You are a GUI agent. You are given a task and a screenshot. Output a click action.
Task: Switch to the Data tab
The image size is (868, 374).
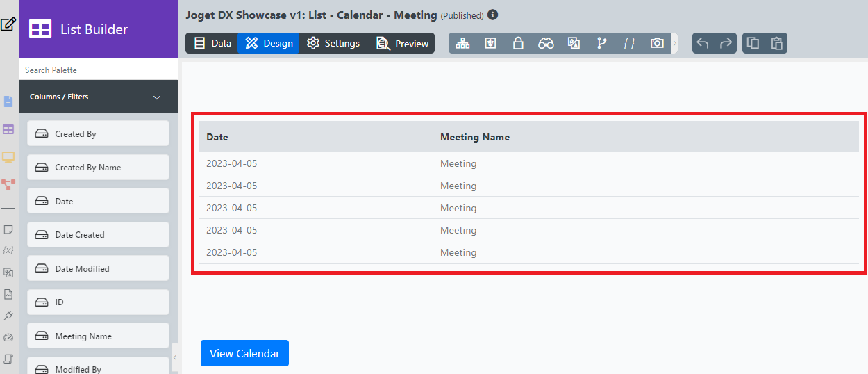(x=212, y=43)
